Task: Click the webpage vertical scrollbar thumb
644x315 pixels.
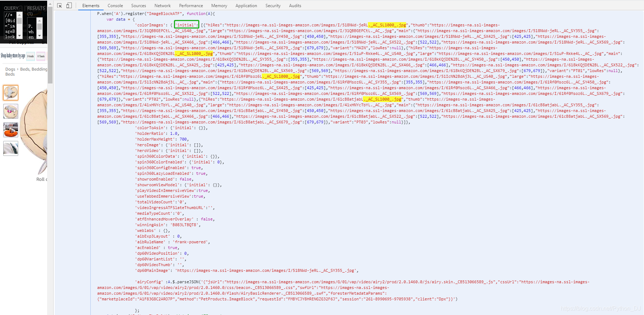Action: pyautogui.click(x=50, y=46)
